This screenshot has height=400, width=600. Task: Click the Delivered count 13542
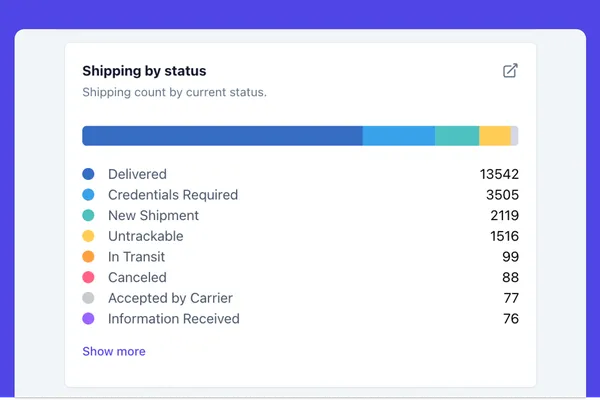click(499, 174)
